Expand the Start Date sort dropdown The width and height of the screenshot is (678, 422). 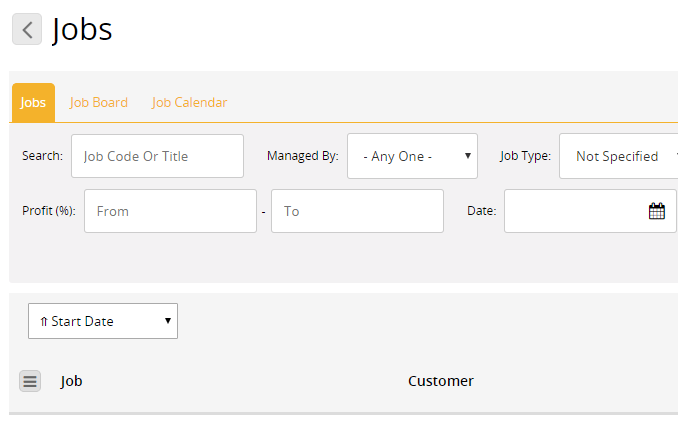coord(103,321)
